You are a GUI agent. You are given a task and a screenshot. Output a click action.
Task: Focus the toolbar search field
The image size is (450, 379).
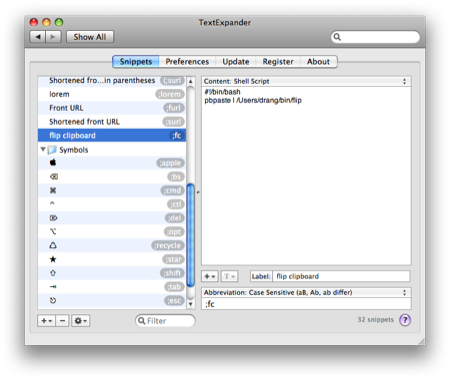click(375, 37)
